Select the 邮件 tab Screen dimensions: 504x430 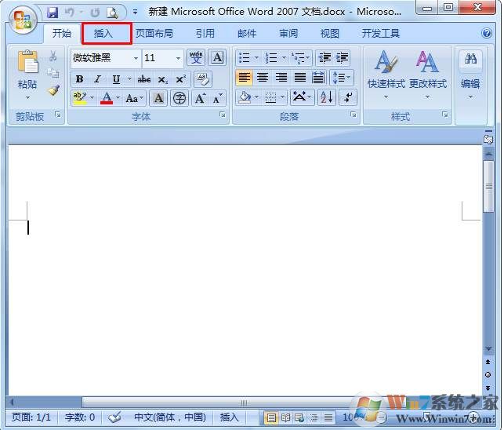coord(247,33)
